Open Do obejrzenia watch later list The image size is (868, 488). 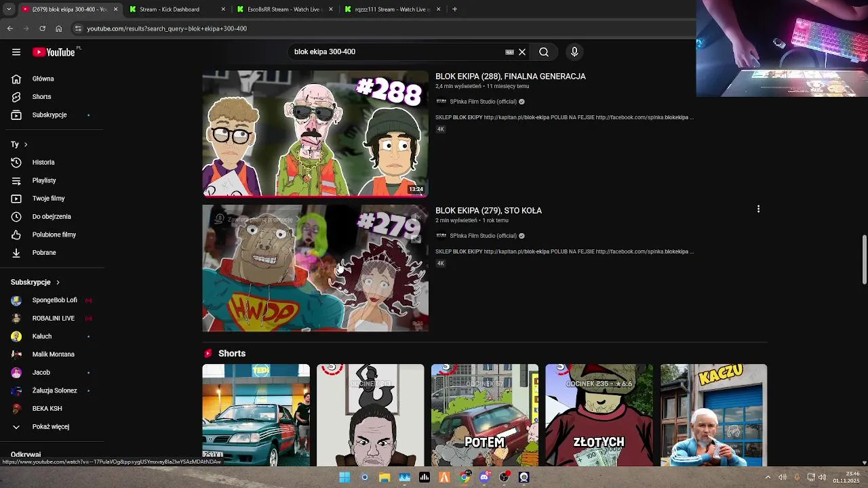pyautogui.click(x=52, y=216)
